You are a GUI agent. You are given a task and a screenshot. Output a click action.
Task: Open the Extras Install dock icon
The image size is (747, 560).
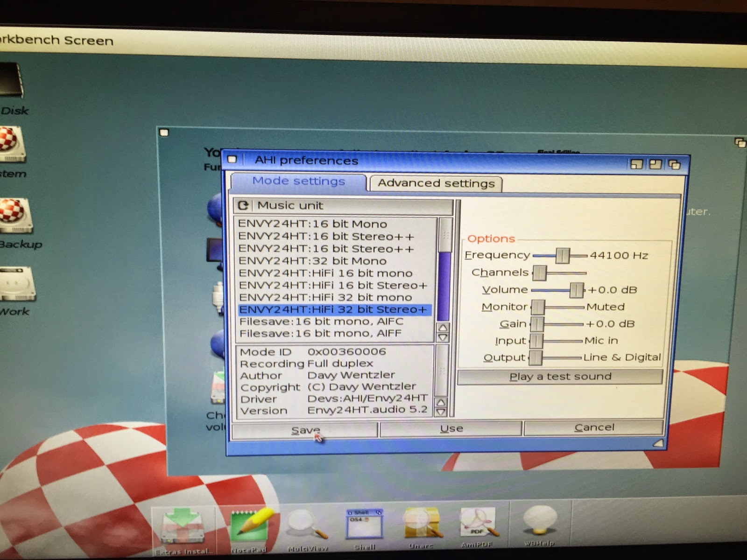click(x=183, y=531)
